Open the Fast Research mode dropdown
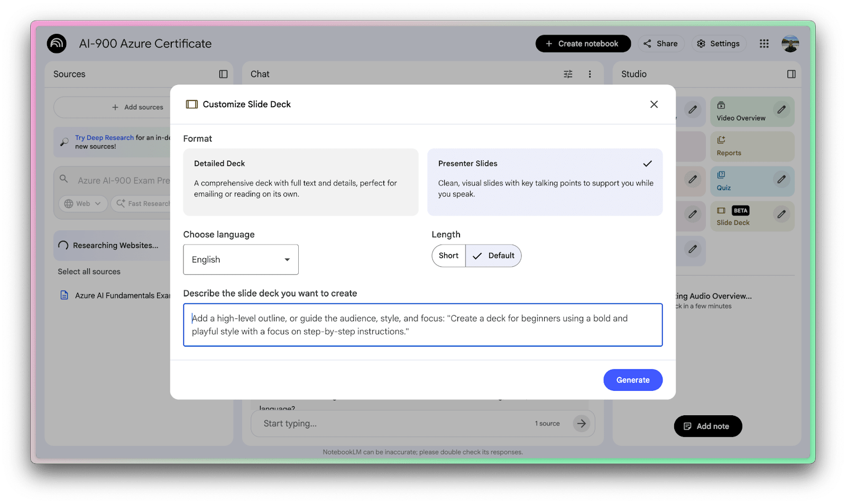The image size is (846, 504). [x=142, y=203]
